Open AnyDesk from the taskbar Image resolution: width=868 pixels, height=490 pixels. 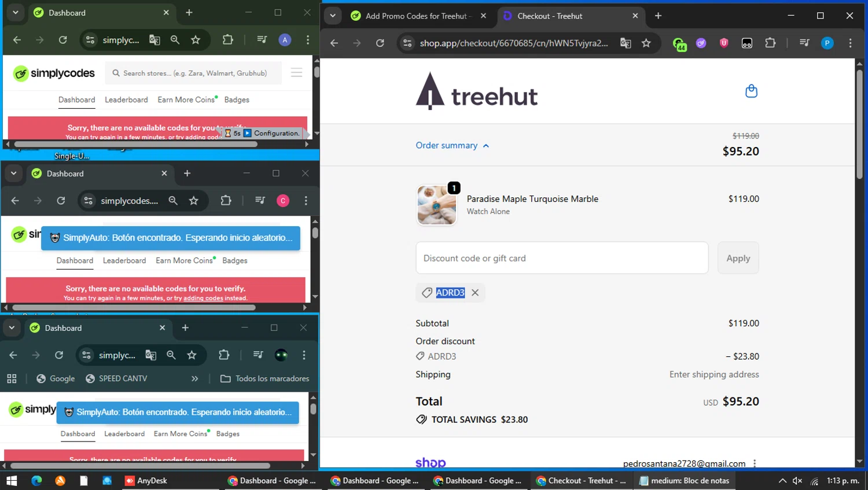tap(146, 481)
